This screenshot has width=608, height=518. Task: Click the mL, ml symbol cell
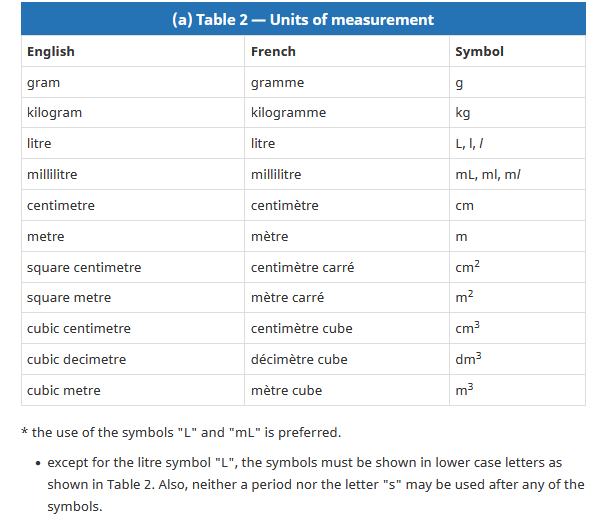[488, 175]
